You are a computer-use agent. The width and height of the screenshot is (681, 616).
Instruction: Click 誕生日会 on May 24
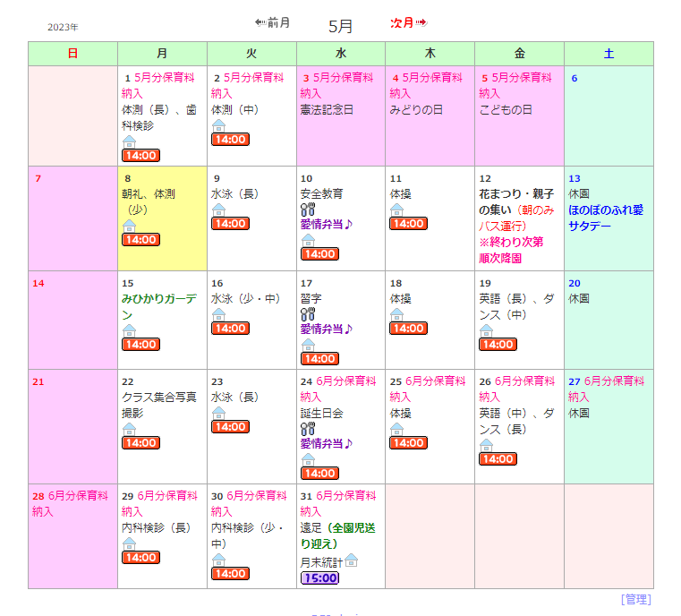click(x=322, y=413)
